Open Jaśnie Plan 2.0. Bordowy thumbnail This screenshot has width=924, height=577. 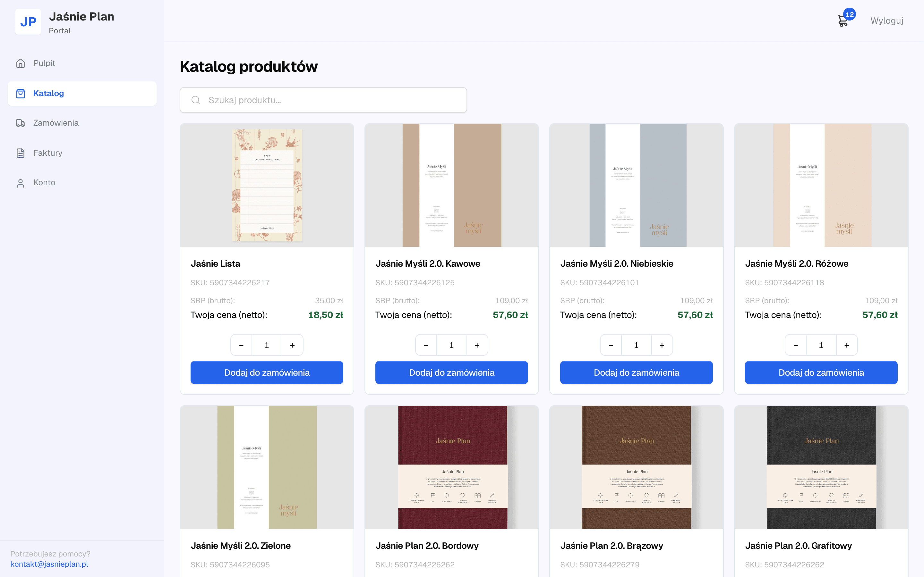[x=452, y=467]
